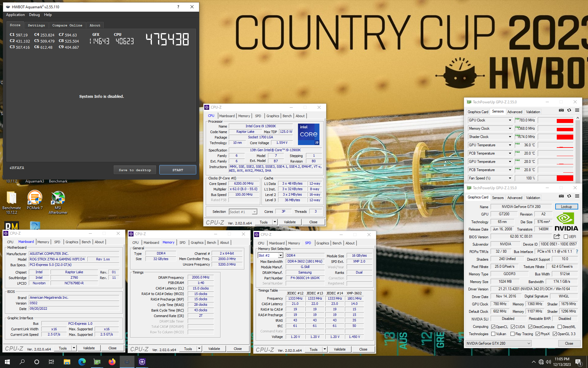Open the notification center icon

click(579, 362)
